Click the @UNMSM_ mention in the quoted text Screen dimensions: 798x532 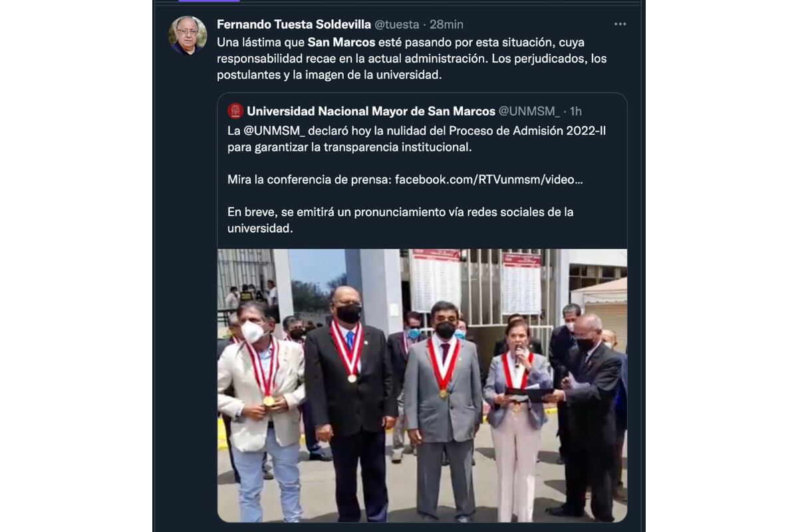(x=272, y=131)
